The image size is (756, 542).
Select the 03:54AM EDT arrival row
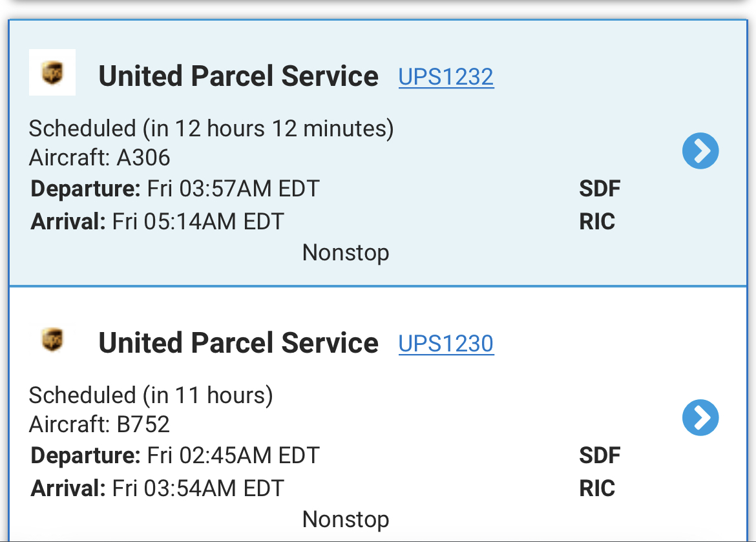158,488
